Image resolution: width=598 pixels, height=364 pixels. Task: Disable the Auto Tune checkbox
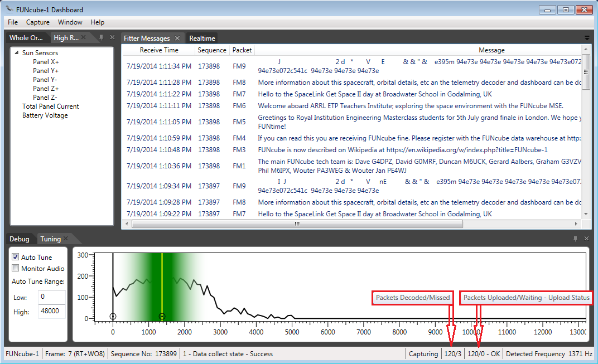16,258
